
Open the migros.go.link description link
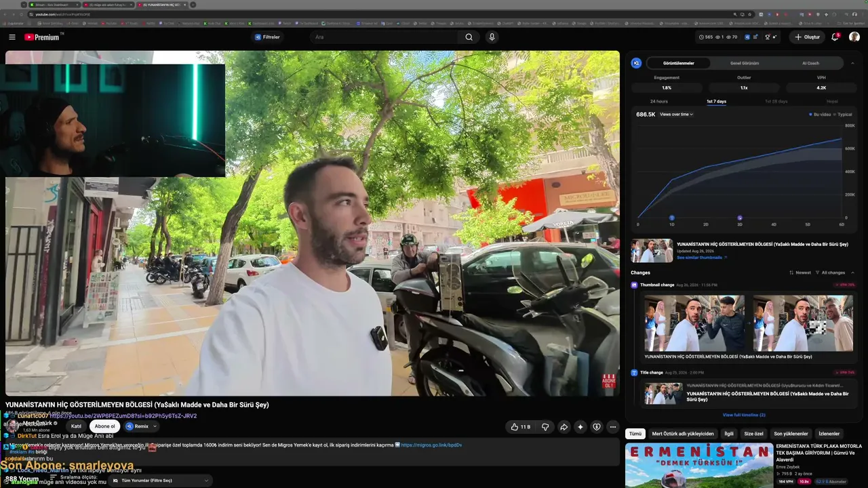pyautogui.click(x=431, y=445)
